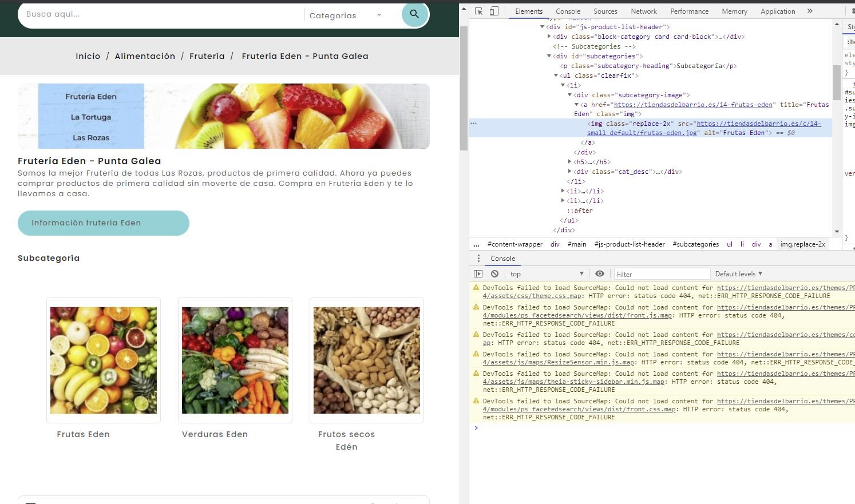Click the Frutería breadcrumb link
This screenshot has height=504, width=855.
point(207,56)
